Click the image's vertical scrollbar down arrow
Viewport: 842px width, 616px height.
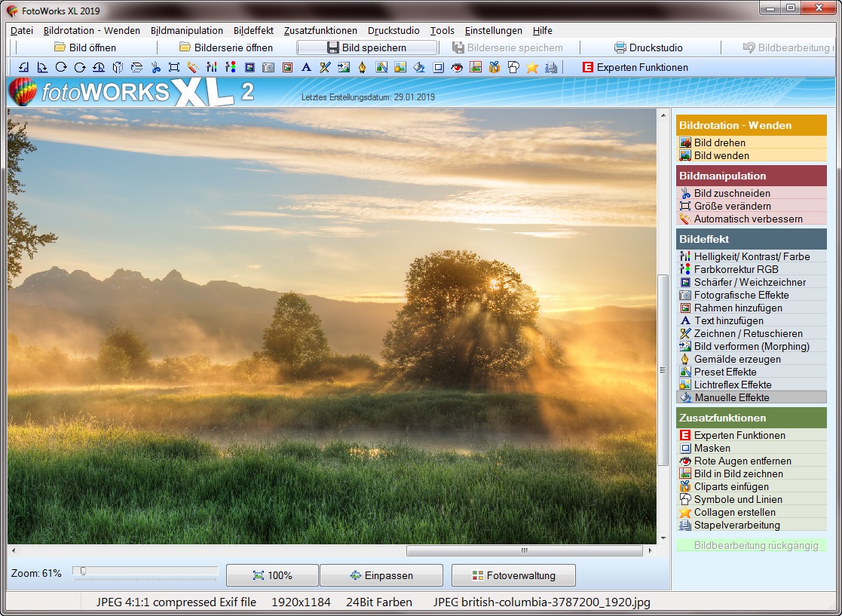click(663, 538)
